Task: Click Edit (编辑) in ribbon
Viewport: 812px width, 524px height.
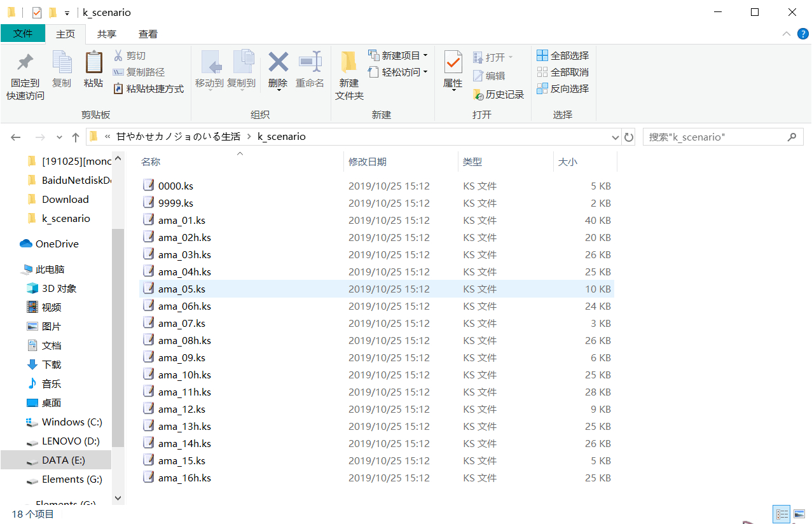Action: [489, 76]
